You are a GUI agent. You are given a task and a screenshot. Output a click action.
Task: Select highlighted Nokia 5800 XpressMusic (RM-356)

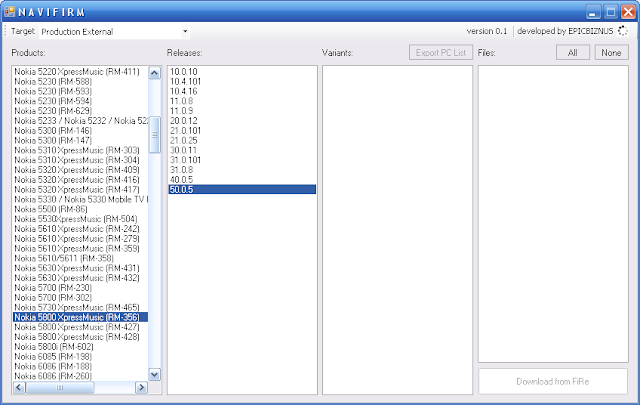(x=80, y=317)
